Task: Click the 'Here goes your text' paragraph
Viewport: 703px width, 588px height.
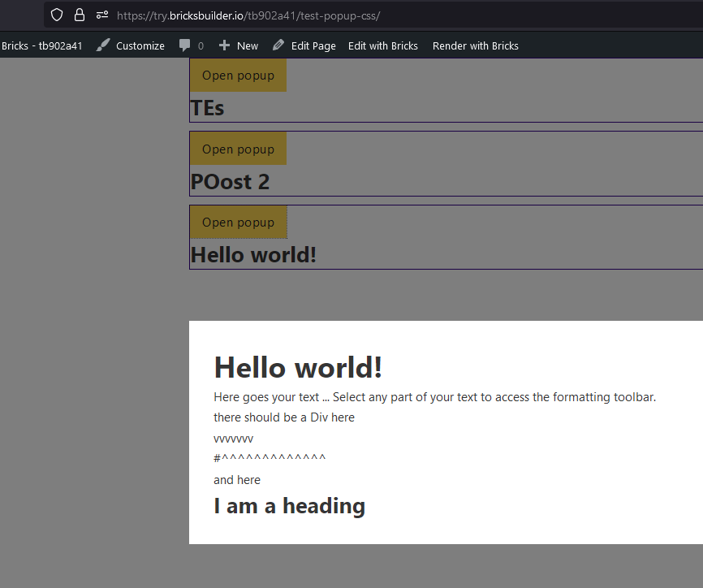Action: click(434, 397)
